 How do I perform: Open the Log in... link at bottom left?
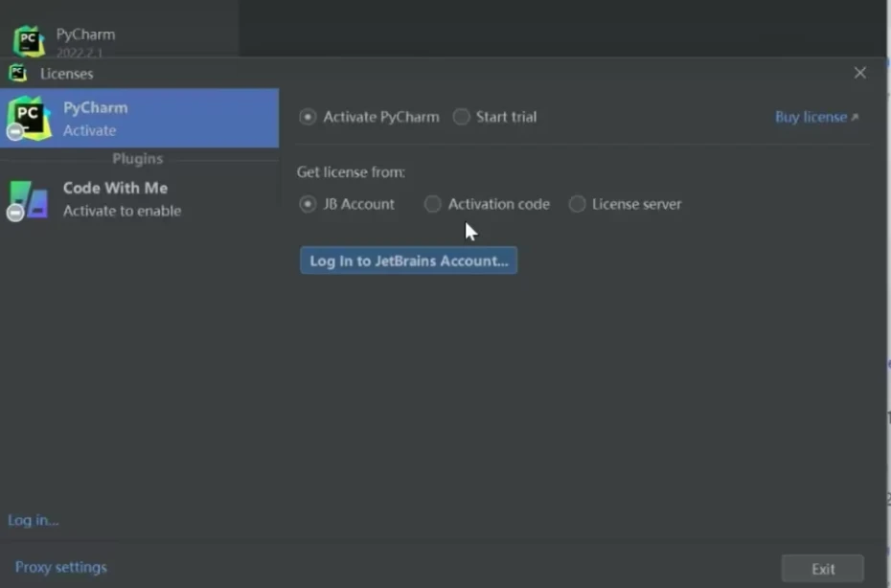coord(33,520)
